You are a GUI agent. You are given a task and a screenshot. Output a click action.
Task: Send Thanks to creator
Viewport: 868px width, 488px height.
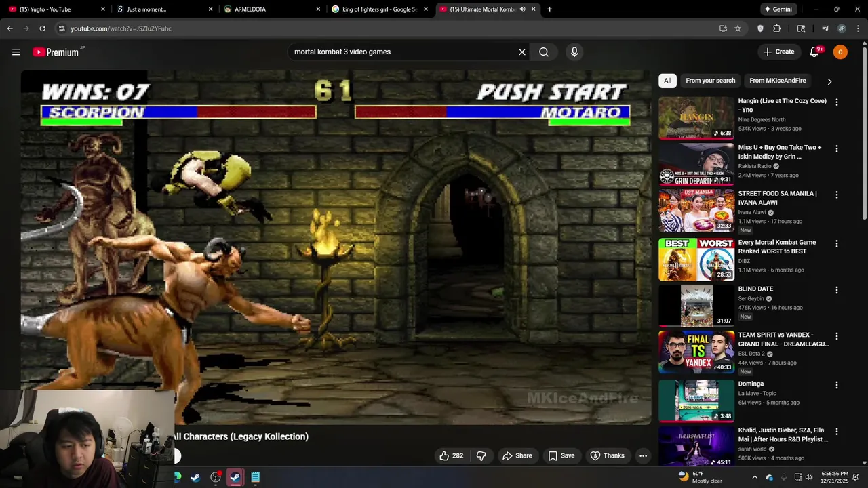click(x=607, y=455)
